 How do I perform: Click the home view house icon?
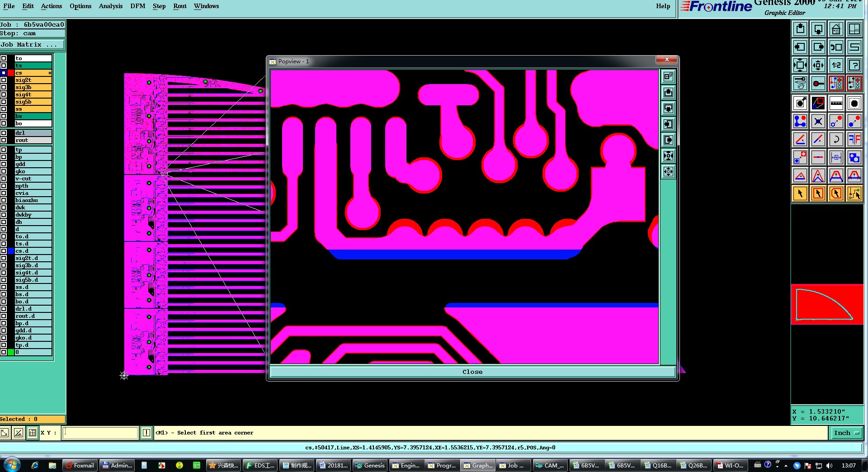[x=836, y=29]
